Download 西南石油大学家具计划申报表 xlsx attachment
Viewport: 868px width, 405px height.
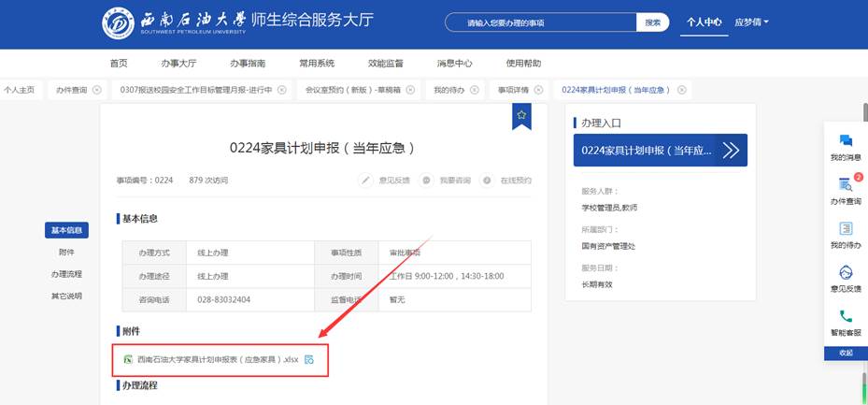217,360
